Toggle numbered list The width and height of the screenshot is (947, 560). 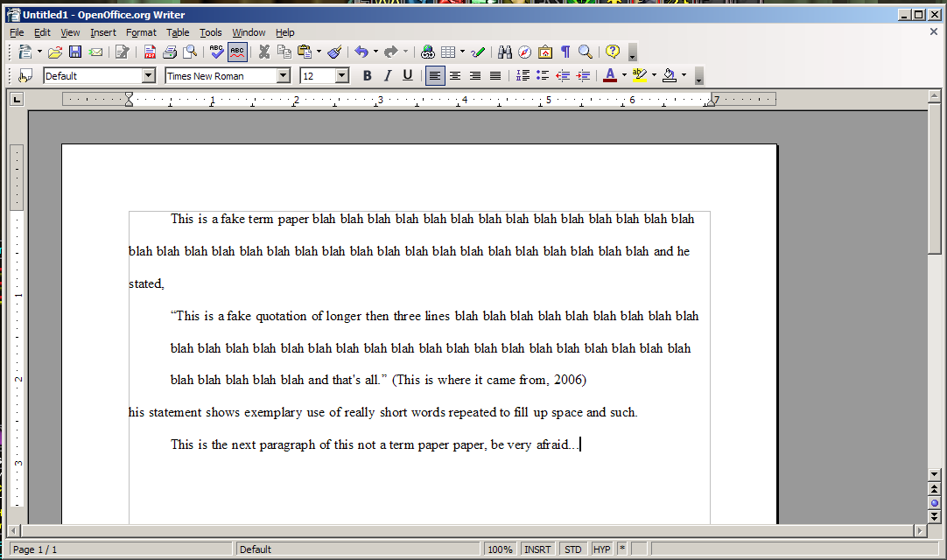[x=523, y=76]
